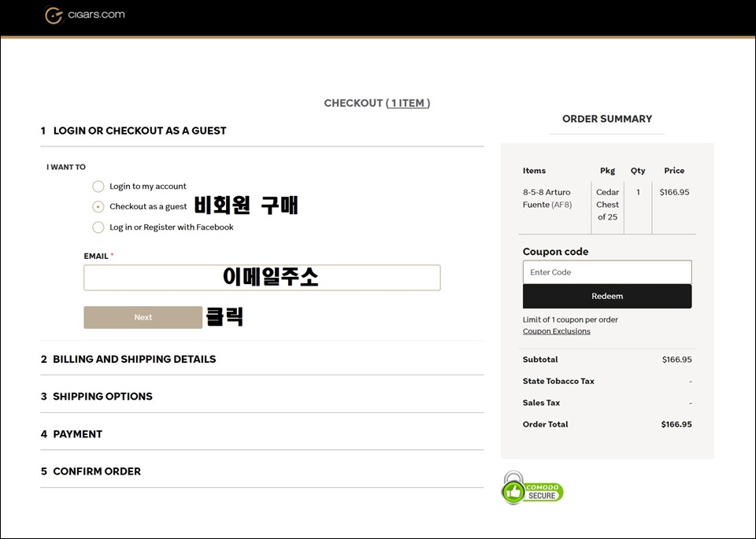The height and width of the screenshot is (539, 756).
Task: Click the quantity value 1 in the order table
Action: pos(638,192)
